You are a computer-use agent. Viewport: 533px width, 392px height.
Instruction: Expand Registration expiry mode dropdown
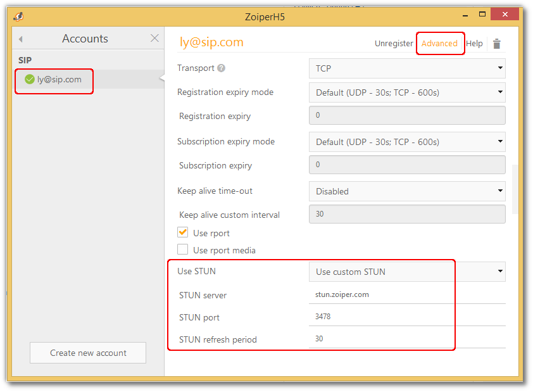click(x=406, y=92)
